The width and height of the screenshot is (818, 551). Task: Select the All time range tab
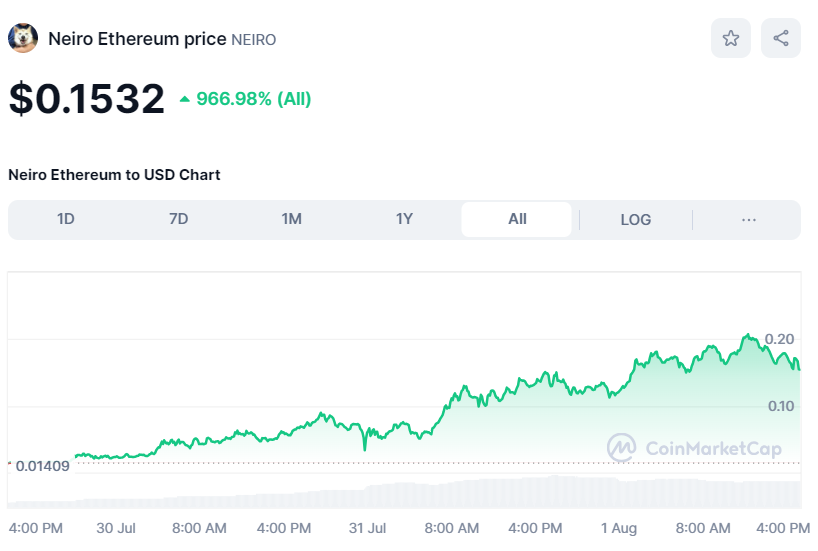[x=517, y=219]
